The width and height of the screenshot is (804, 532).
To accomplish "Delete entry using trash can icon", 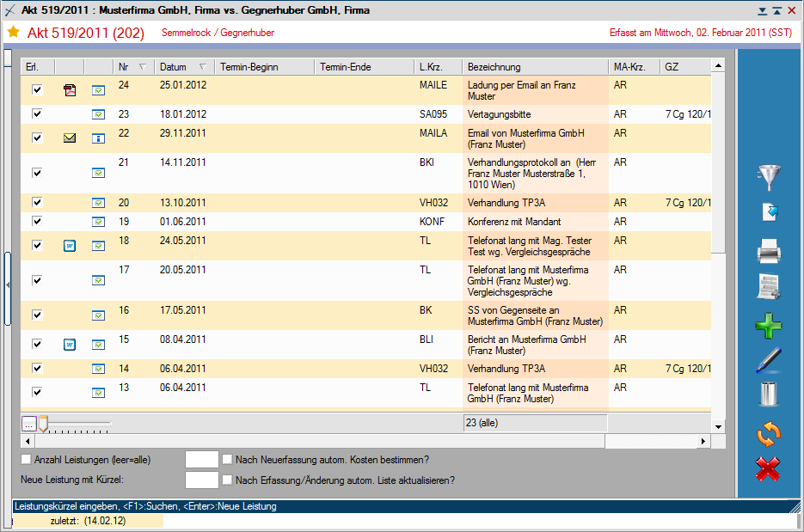I will tap(768, 394).
